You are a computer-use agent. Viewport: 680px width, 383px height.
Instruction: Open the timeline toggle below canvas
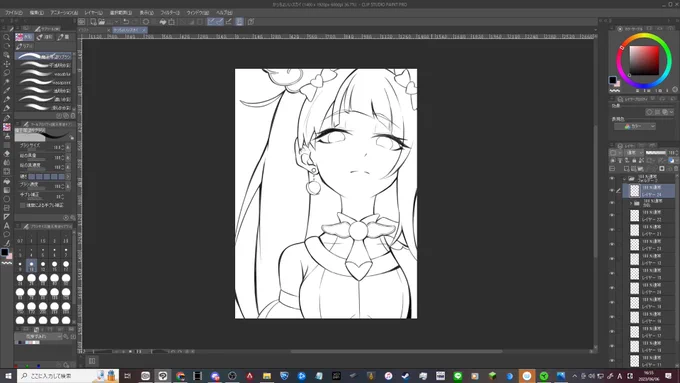[92, 361]
